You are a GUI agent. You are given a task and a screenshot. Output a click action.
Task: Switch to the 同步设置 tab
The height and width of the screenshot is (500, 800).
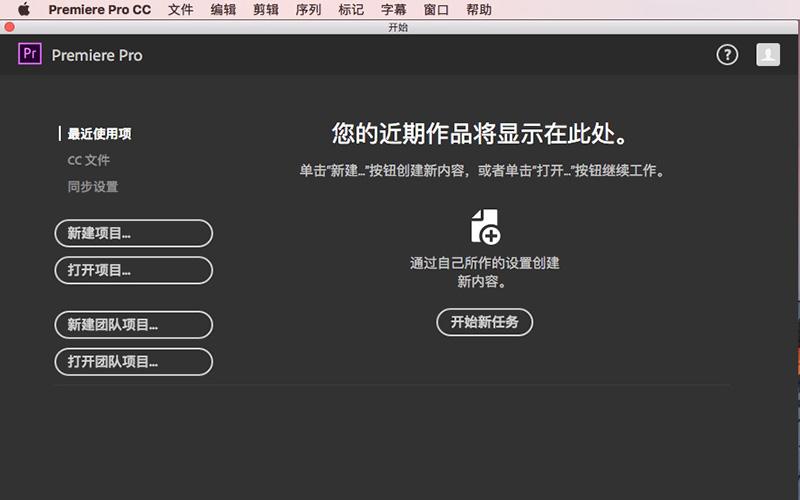[93, 187]
